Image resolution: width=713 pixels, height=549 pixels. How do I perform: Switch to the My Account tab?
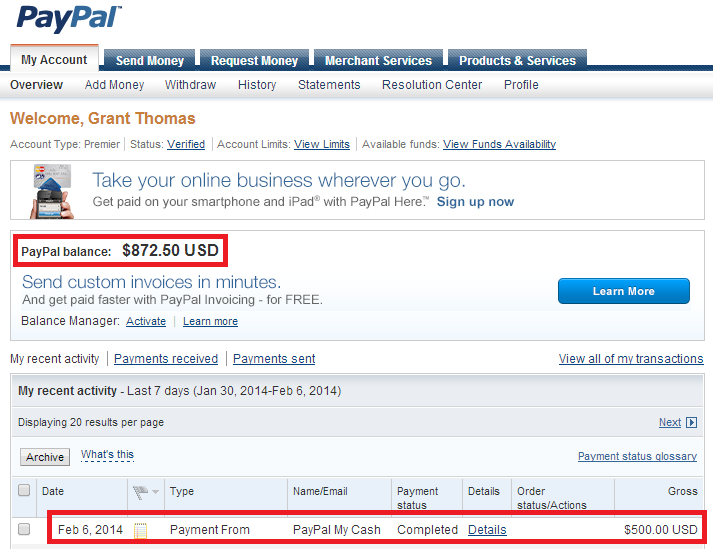point(54,59)
